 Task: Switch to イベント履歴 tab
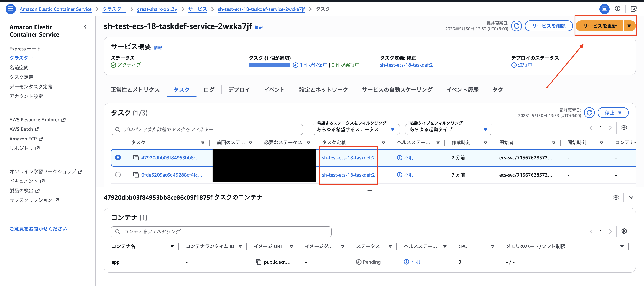(463, 90)
